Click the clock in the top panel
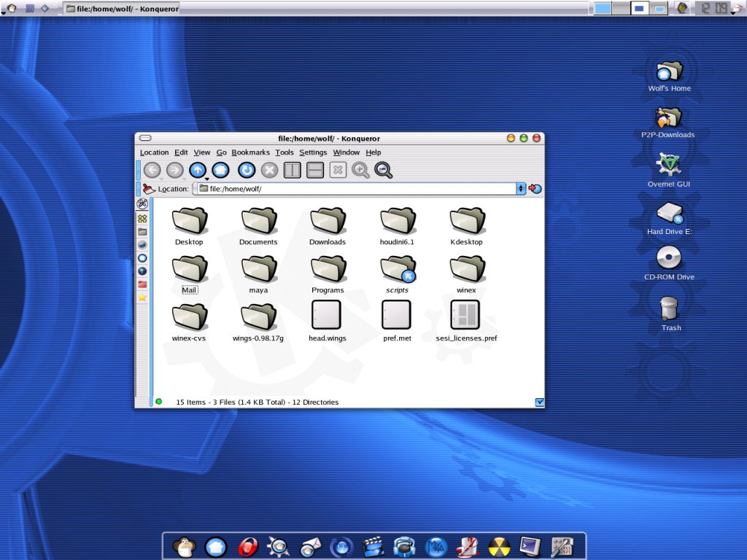The height and width of the screenshot is (560, 747). (713, 8)
